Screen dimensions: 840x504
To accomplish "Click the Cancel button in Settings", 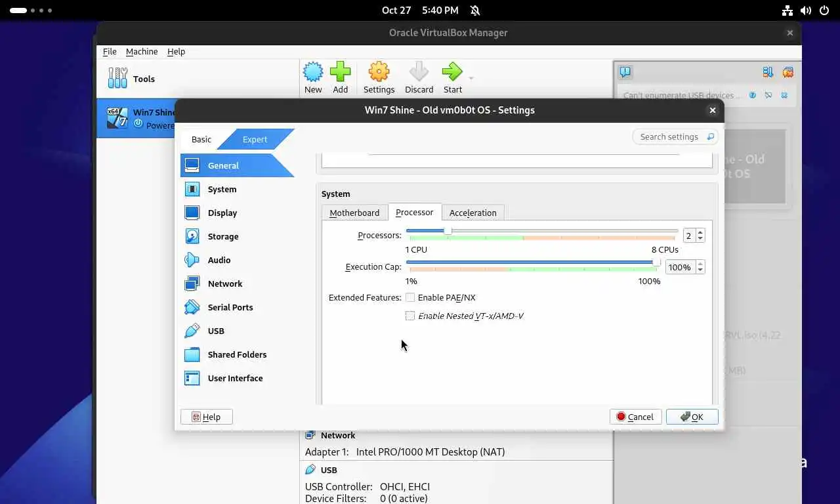I will pyautogui.click(x=635, y=417).
